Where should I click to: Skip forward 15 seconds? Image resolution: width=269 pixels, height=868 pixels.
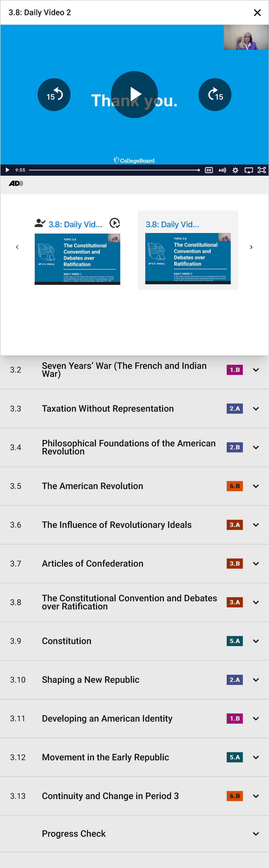click(x=215, y=95)
